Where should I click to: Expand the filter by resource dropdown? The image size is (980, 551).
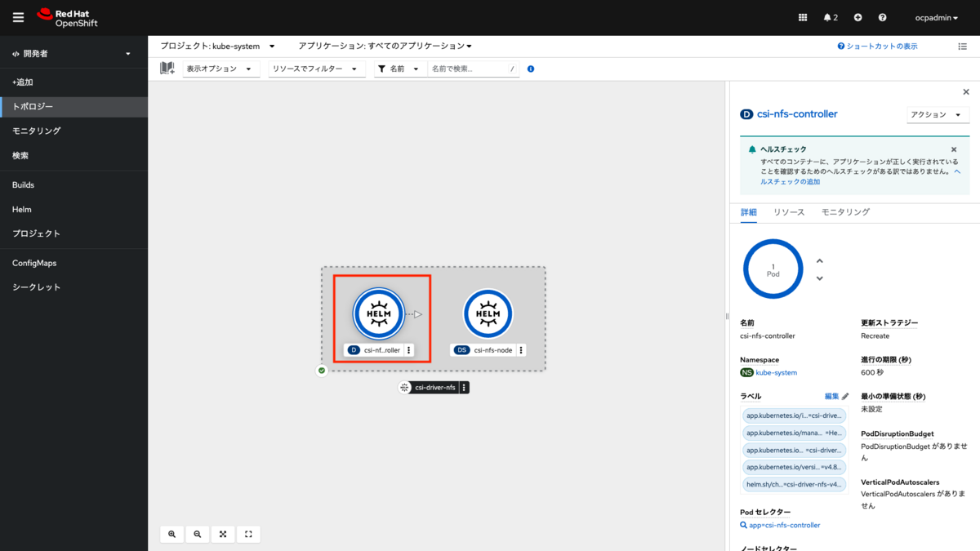coord(317,69)
